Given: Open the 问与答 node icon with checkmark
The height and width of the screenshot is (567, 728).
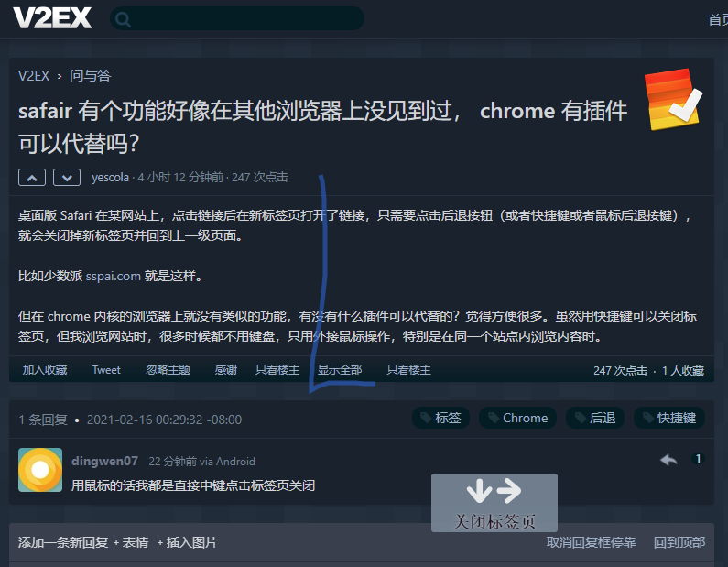Looking at the screenshot, I should click(674, 100).
